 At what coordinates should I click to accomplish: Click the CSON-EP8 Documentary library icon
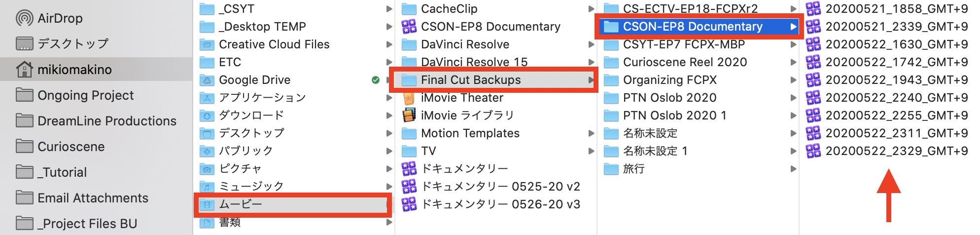pos(409,27)
